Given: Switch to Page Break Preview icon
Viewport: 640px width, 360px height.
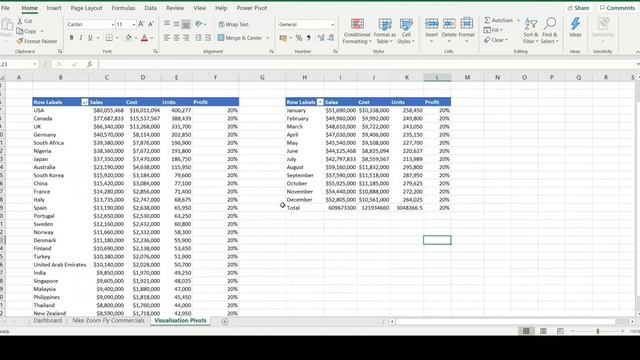Looking at the screenshot, I should click(x=560, y=331).
